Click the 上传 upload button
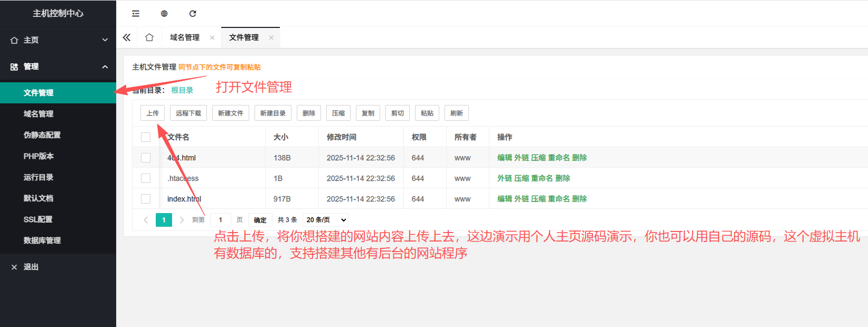868x327 pixels. pyautogui.click(x=153, y=113)
